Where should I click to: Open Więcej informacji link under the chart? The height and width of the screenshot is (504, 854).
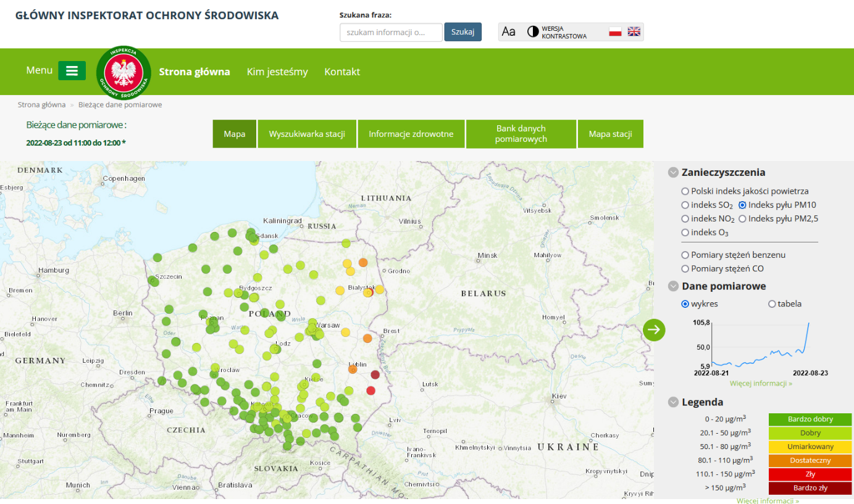761,383
